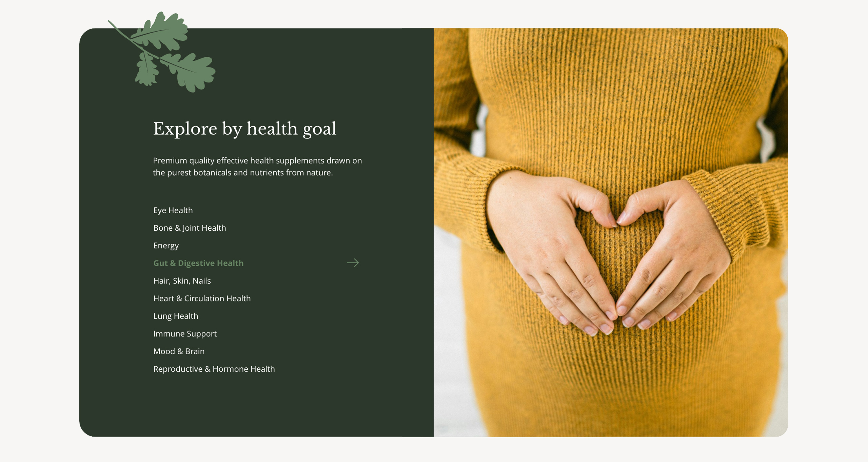868x462 pixels.
Task: Select Bone & Joint Health
Action: point(190,228)
